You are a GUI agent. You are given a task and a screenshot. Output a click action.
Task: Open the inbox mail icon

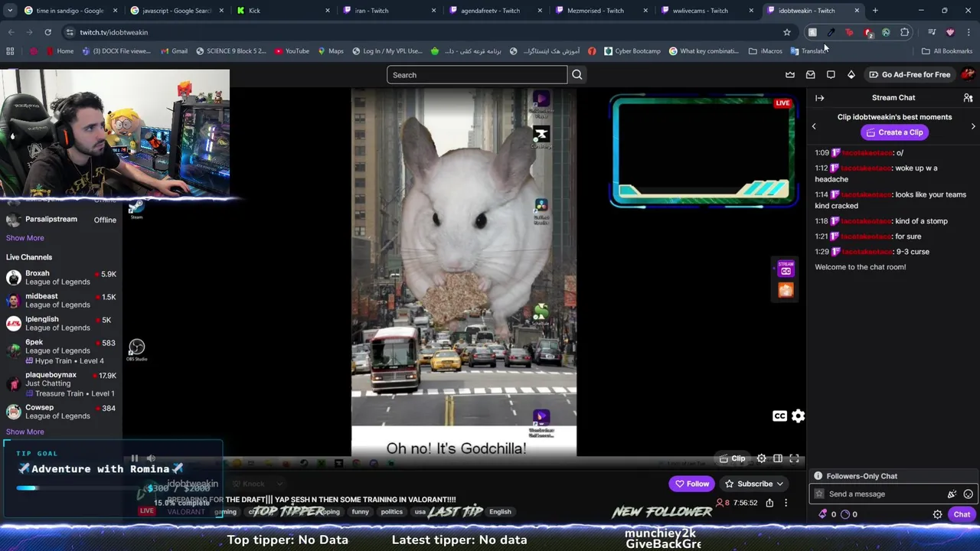click(810, 75)
